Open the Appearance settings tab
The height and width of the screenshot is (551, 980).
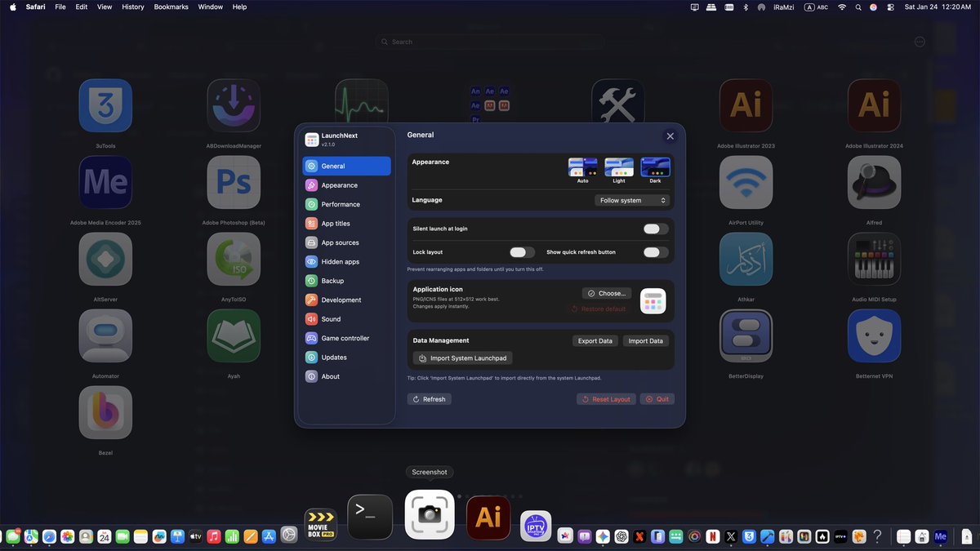(x=347, y=185)
